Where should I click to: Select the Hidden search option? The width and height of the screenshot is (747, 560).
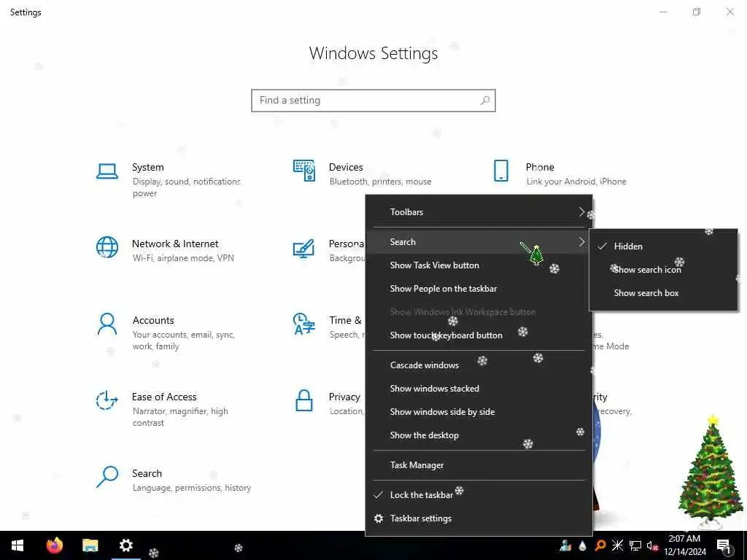tap(663, 246)
